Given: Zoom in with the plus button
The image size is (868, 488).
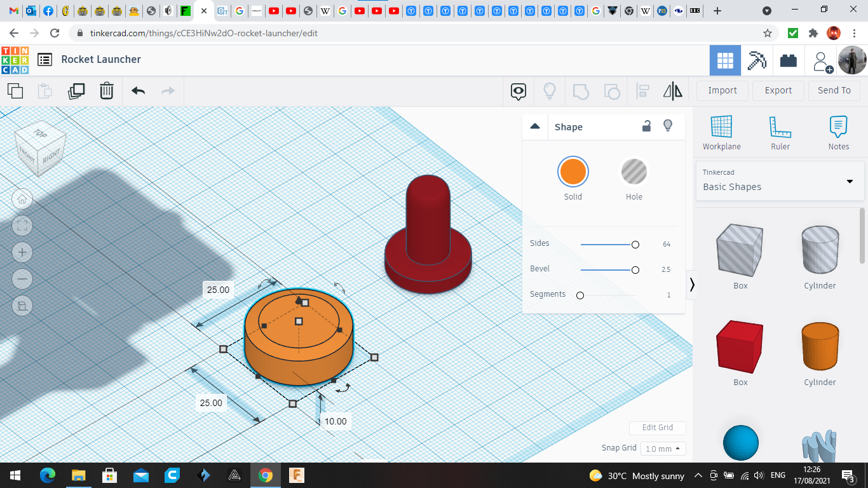Looking at the screenshot, I should coord(22,252).
